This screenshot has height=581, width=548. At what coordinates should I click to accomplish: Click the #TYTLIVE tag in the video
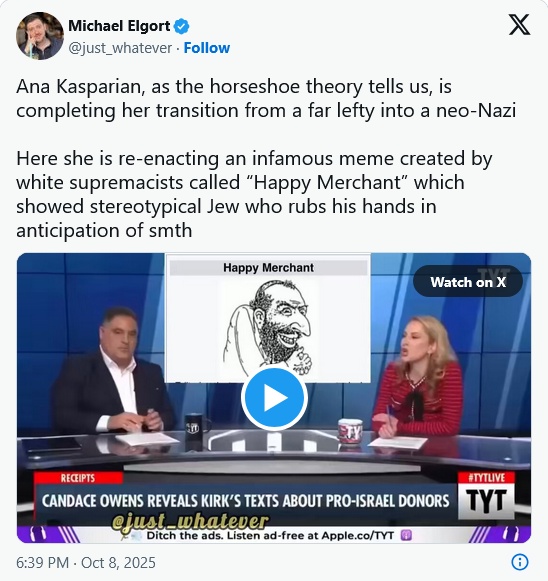tap(486, 477)
